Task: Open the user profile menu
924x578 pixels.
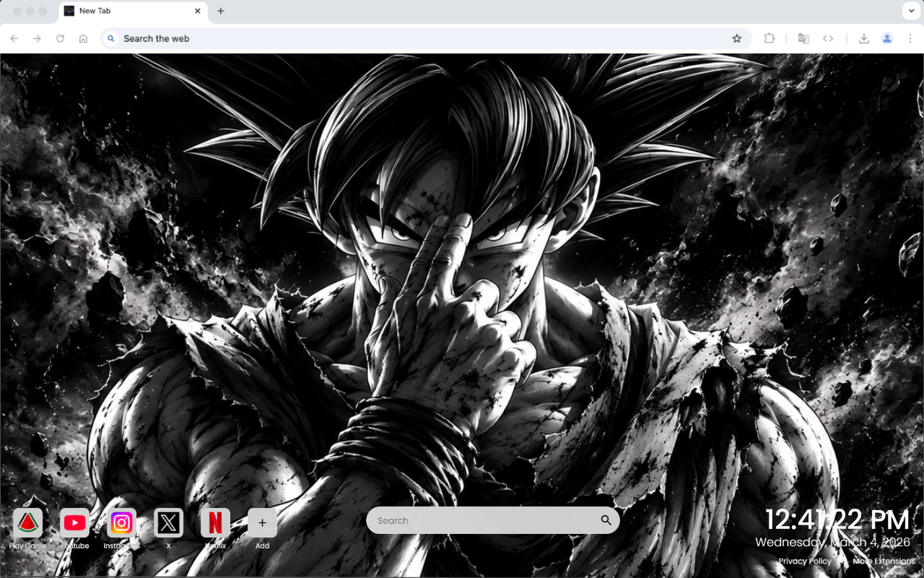Action: click(x=887, y=38)
